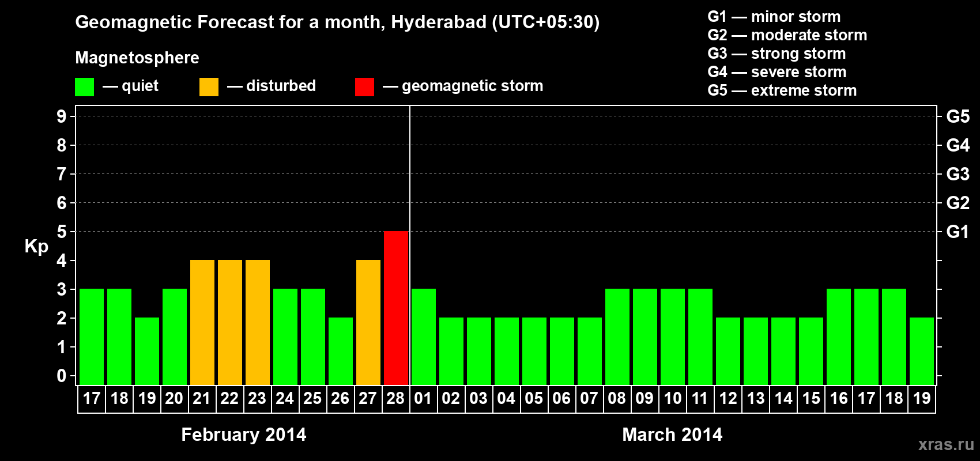Image resolution: width=980 pixels, height=461 pixels.
Task: Click the 'G1 — minor storm' legend text
Action: pyautogui.click(x=774, y=17)
